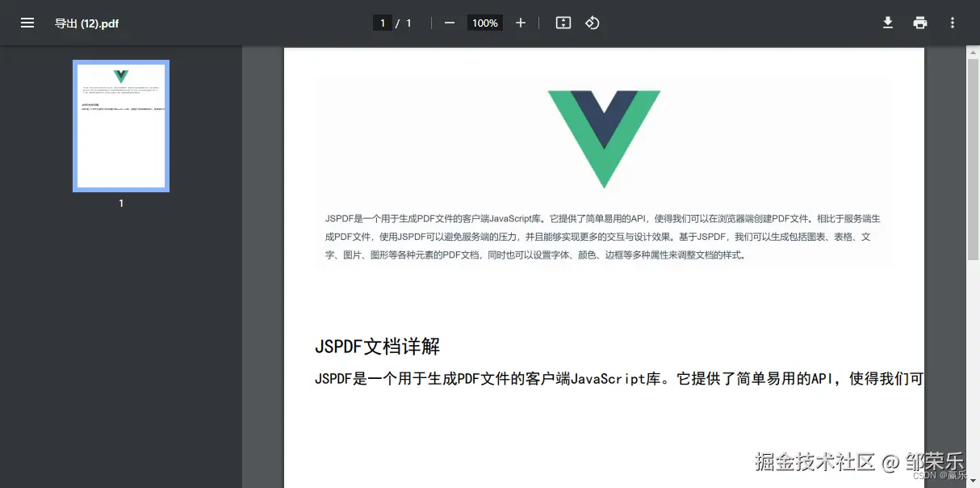Click the Vue logo image in the page

point(605,139)
